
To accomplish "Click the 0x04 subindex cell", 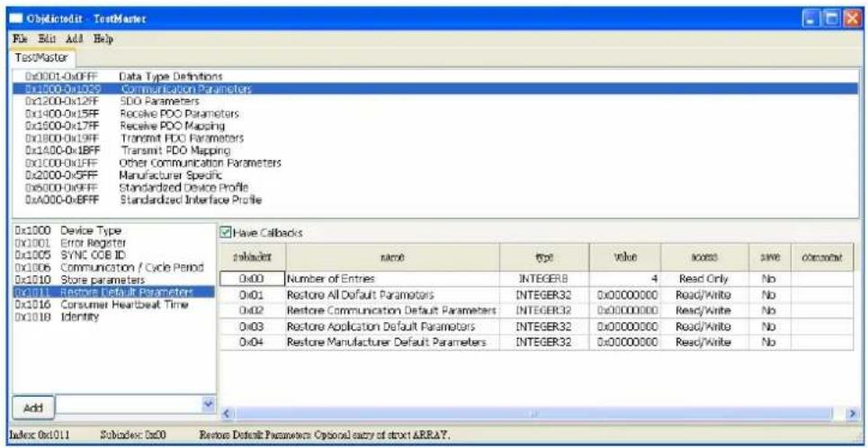I will 253,342.
